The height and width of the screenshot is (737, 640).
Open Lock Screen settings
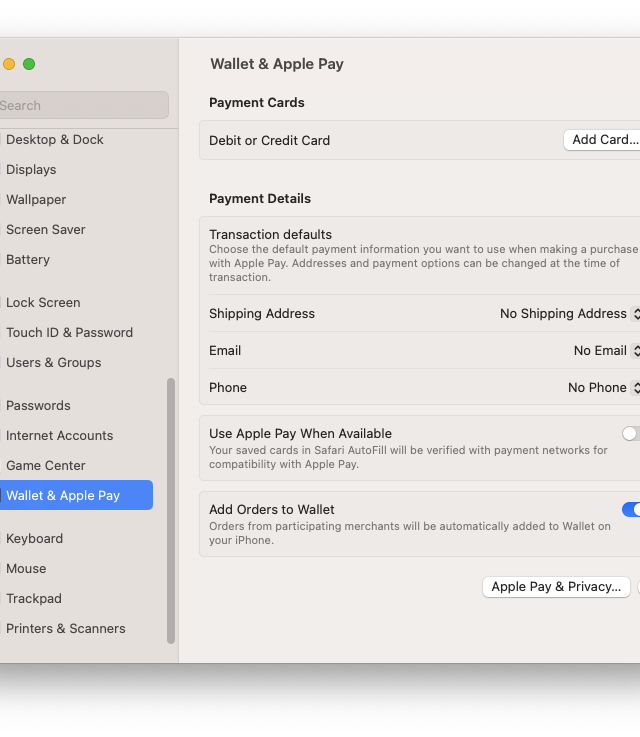pos(43,303)
